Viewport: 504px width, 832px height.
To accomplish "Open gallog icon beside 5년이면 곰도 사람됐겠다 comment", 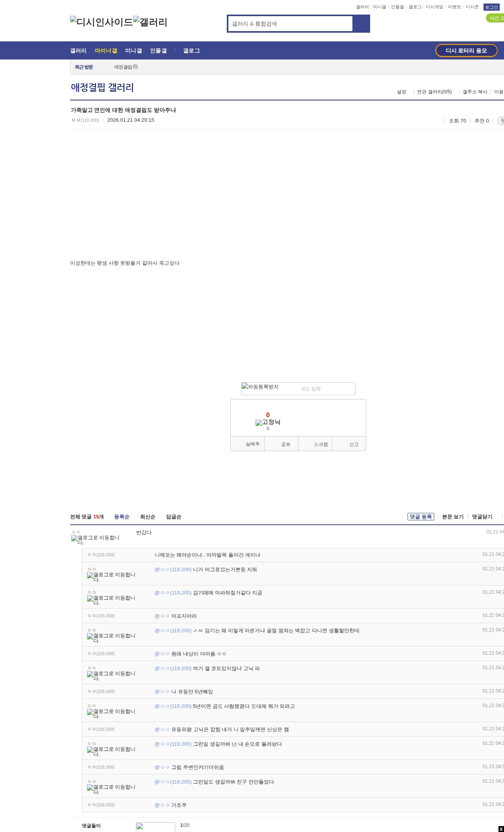I will (111, 713).
